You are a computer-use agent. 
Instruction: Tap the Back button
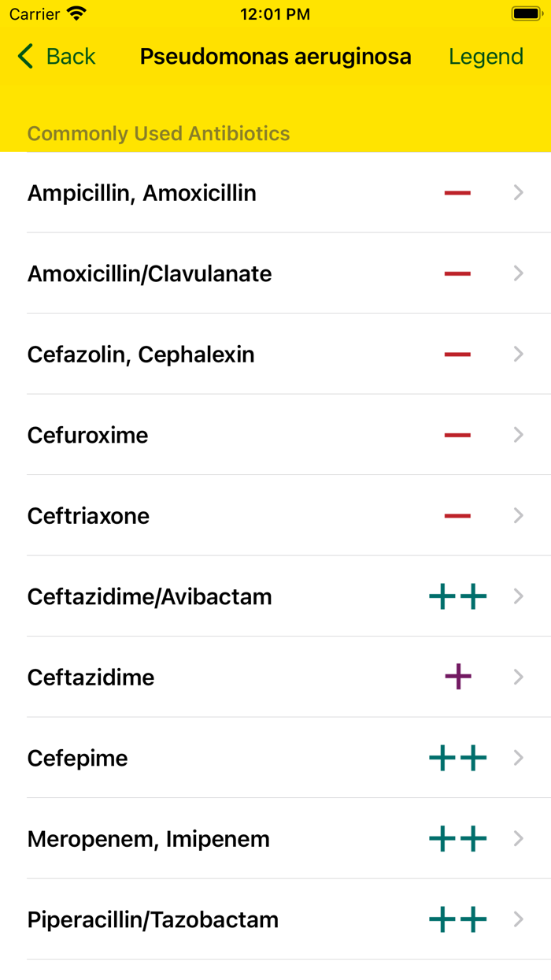(55, 56)
